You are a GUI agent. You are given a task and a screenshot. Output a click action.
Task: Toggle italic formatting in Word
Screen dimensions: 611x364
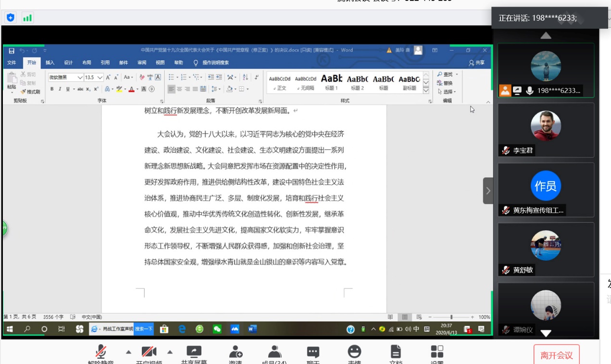pyautogui.click(x=60, y=89)
